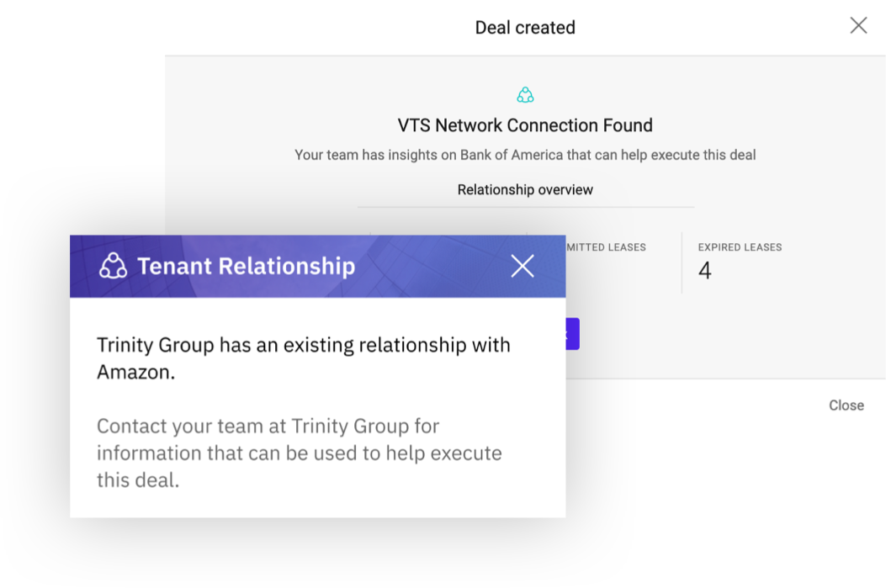Click the 'Contact your team at Trinity Group' text

(x=299, y=453)
